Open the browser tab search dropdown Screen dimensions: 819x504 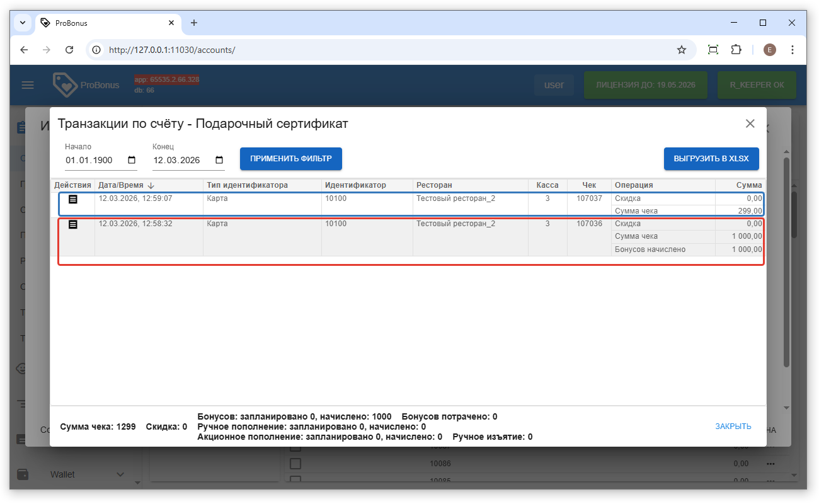tap(23, 23)
